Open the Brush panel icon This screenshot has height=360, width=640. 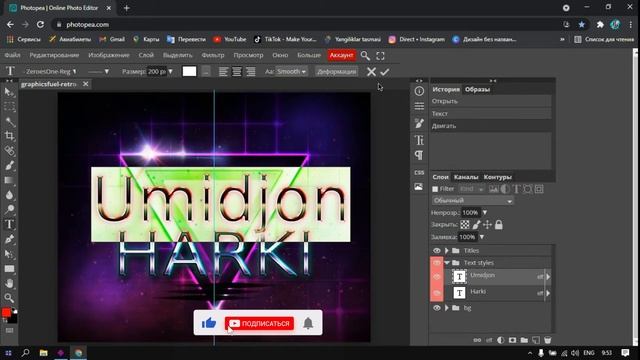(x=419, y=123)
